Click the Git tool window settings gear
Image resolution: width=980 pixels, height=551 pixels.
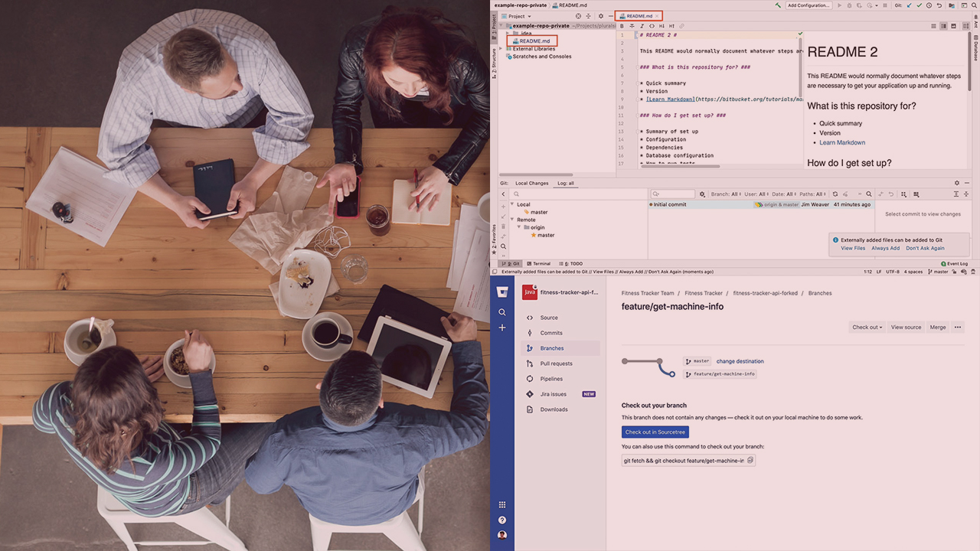[x=957, y=183]
